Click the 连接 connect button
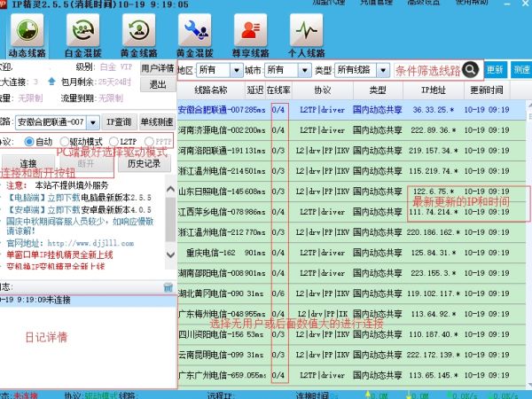The height and width of the screenshot is (399, 532). click(28, 163)
